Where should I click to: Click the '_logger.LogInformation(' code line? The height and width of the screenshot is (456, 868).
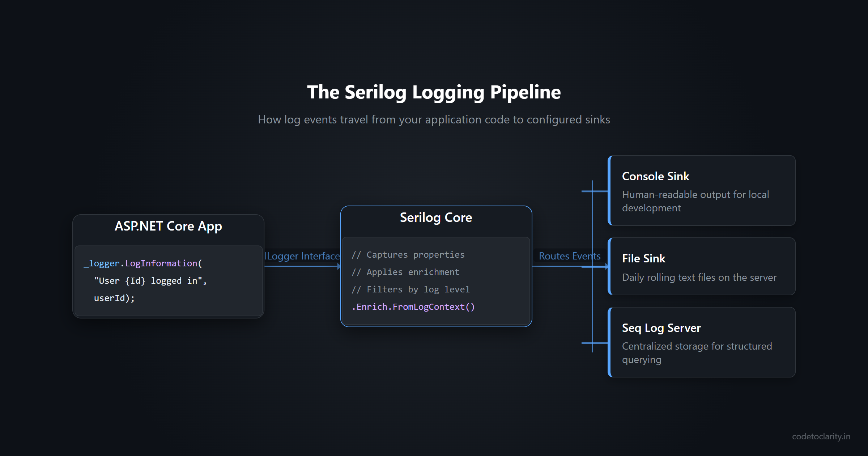click(143, 263)
